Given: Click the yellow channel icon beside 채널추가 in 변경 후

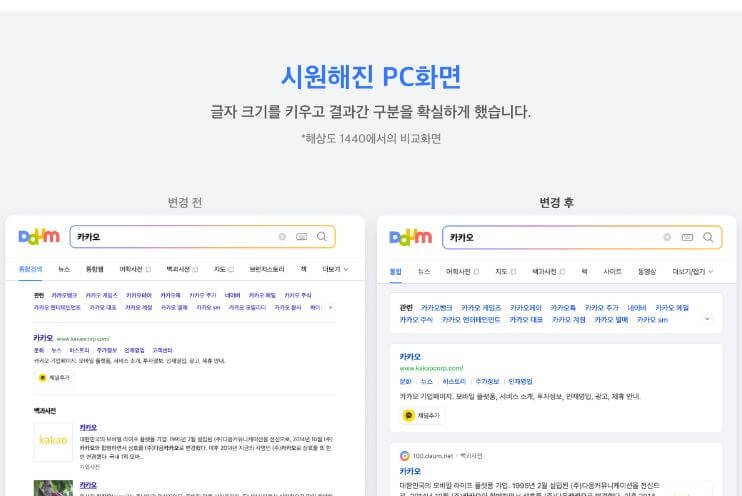Looking at the screenshot, I should pyautogui.click(x=408, y=415).
